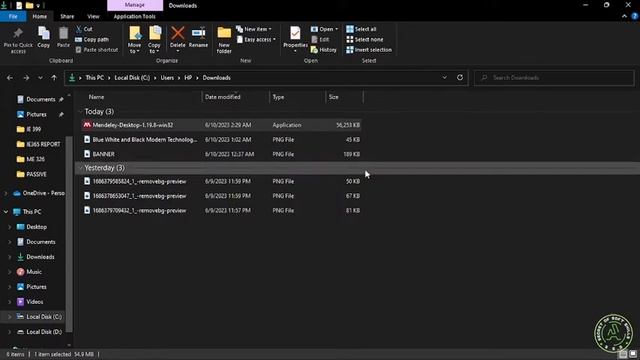The height and width of the screenshot is (360, 640).
Task: Collapse the This PC tree node
Action: click(6, 212)
